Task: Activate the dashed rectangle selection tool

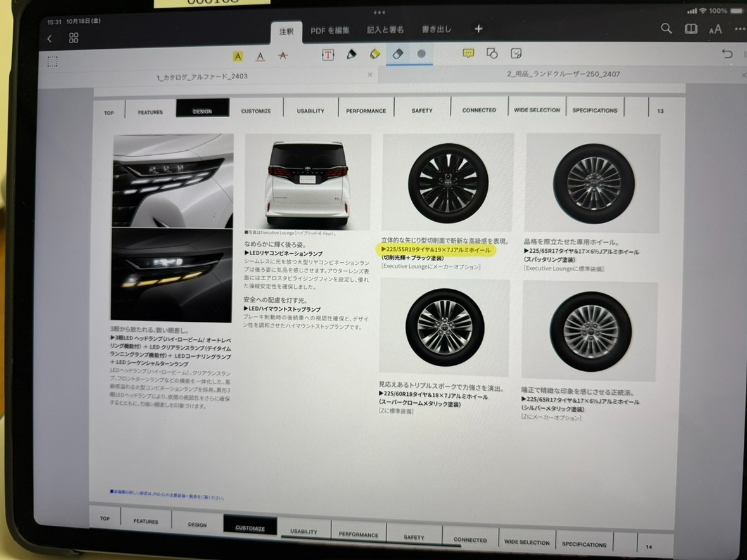Action: pyautogui.click(x=53, y=61)
